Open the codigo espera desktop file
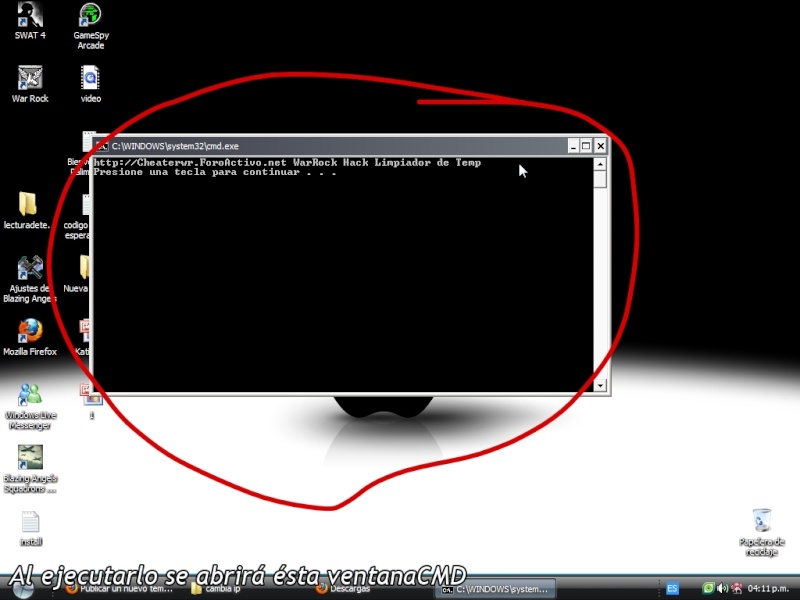Viewport: 800px width, 600px height. 77,217
